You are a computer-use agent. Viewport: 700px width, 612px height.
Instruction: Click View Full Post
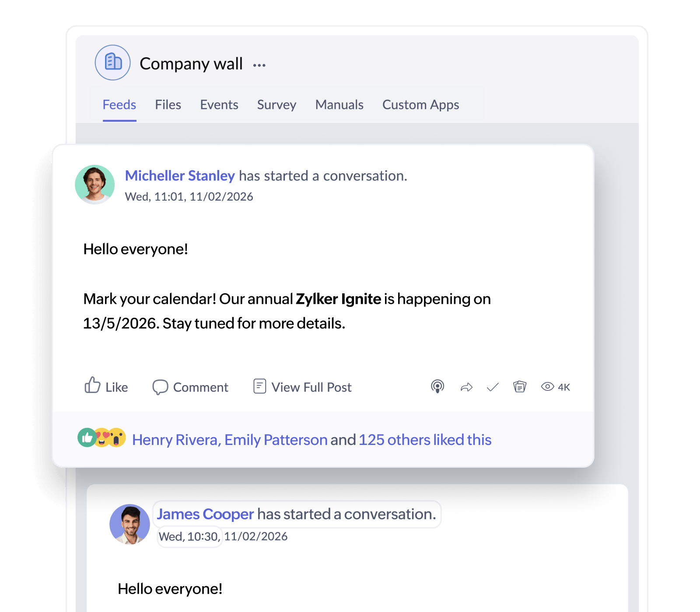302,387
